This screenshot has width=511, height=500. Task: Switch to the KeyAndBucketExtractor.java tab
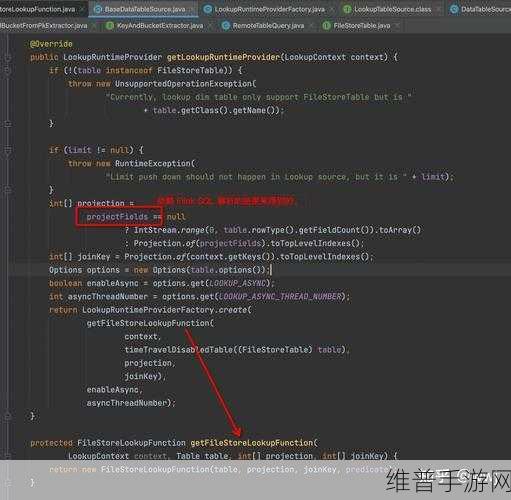(x=160, y=25)
